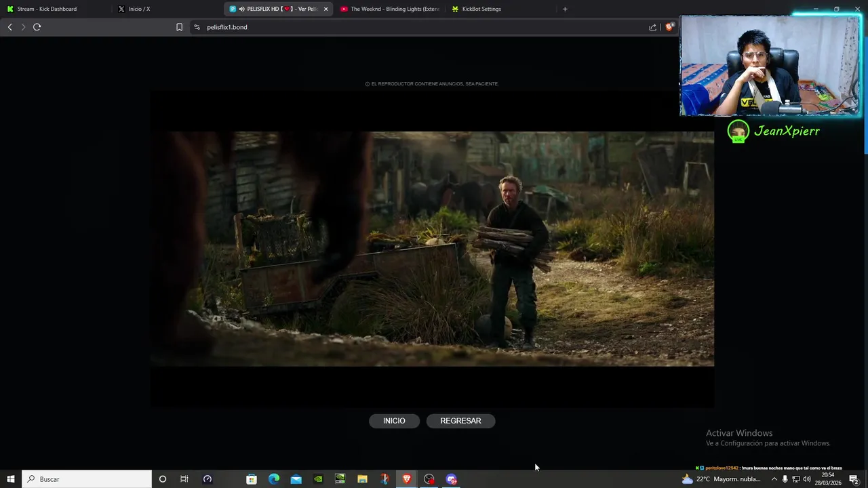Open network settings tray icon
This screenshot has height=488, width=868.
(796, 479)
